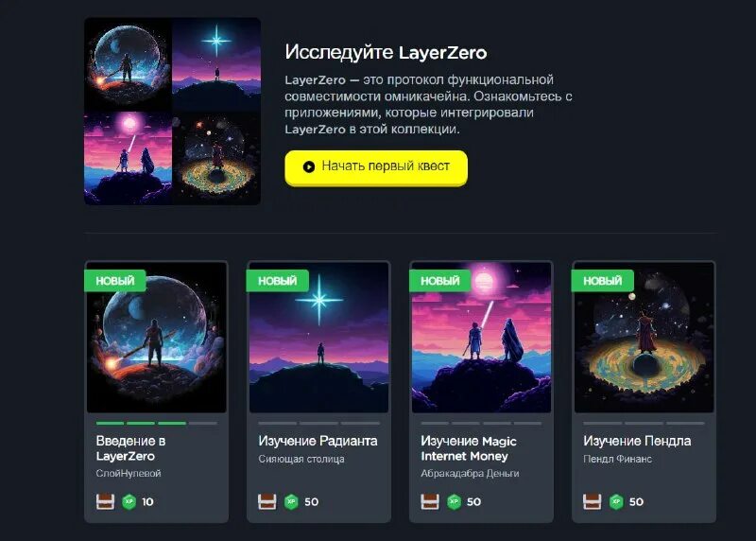Click the chest icon on the Введение в LayerZero card
The width and height of the screenshot is (756, 541).
pos(105,501)
